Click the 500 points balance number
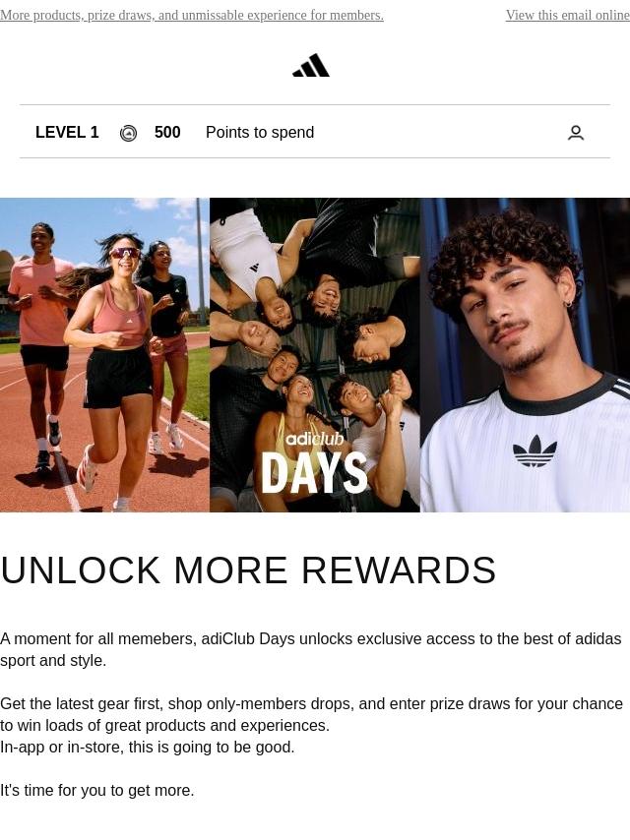630x840 pixels. (x=167, y=133)
